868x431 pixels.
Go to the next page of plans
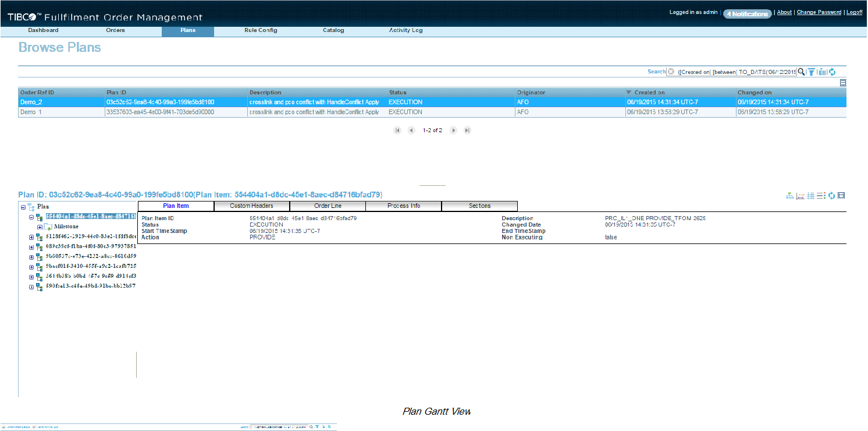pyautogui.click(x=453, y=130)
